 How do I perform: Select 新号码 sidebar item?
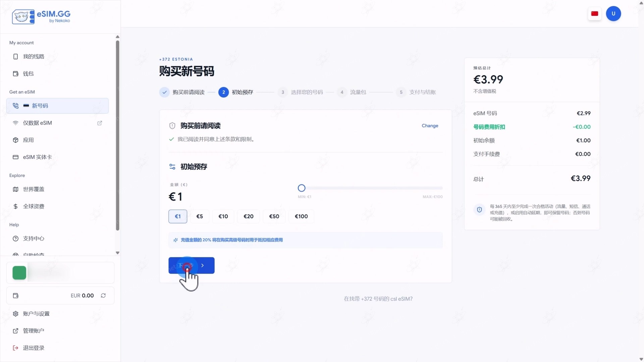tap(57, 106)
